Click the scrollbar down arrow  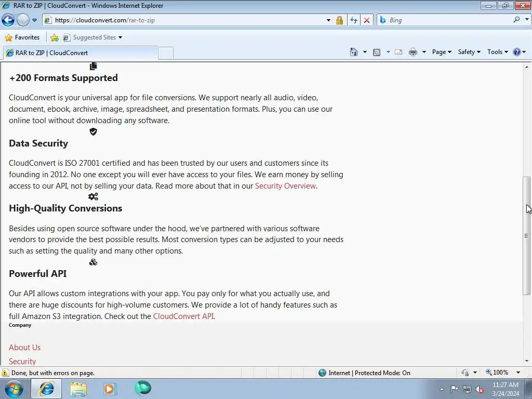click(x=527, y=361)
